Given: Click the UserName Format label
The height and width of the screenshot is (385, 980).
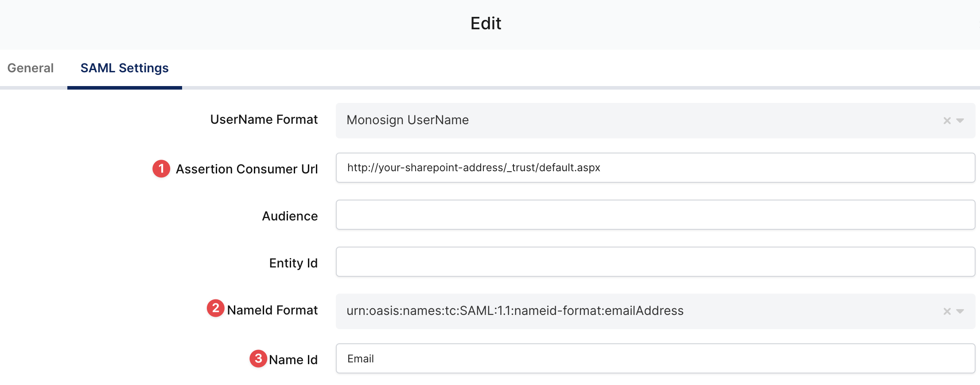Looking at the screenshot, I should click(x=264, y=119).
